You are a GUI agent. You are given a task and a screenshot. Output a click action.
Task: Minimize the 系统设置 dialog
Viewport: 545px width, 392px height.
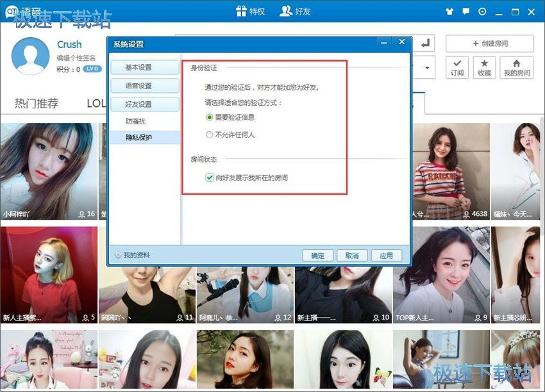[384, 43]
